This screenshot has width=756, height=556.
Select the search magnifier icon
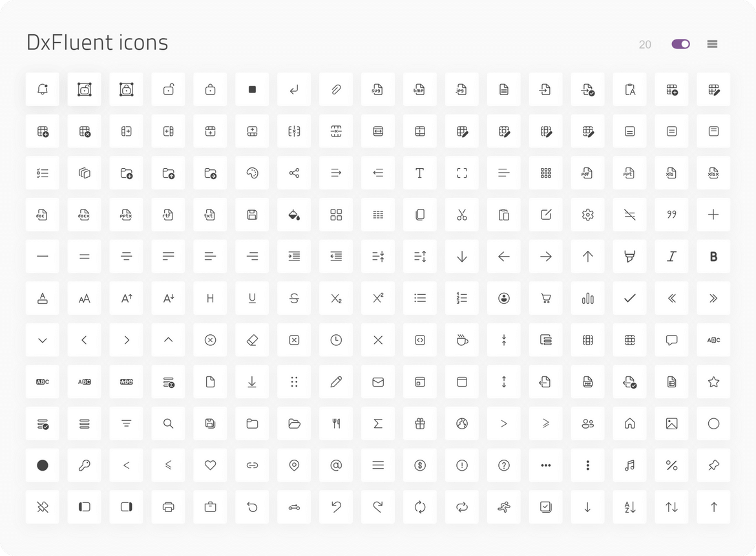tap(168, 423)
